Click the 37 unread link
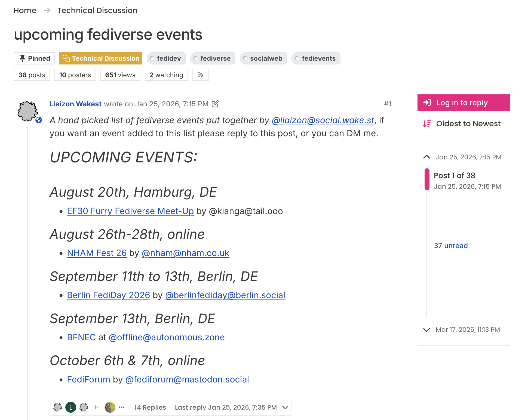Image resolution: width=528 pixels, height=420 pixels. click(451, 246)
